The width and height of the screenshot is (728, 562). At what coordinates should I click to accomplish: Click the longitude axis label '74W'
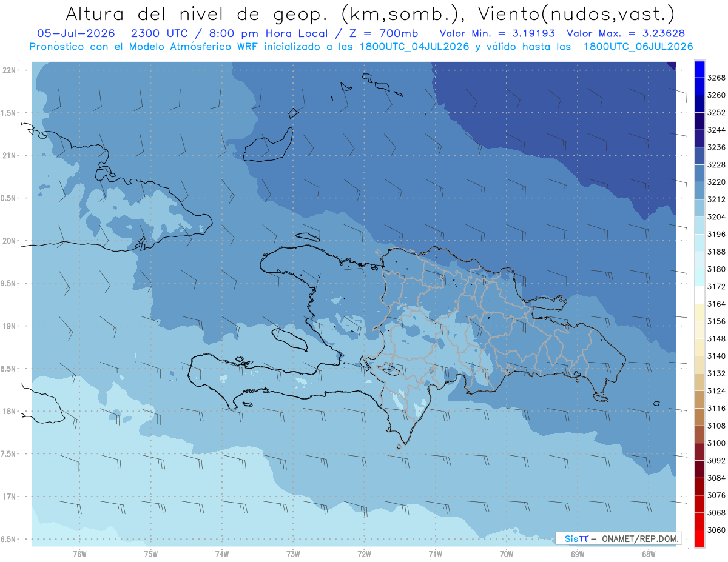pos(222,554)
